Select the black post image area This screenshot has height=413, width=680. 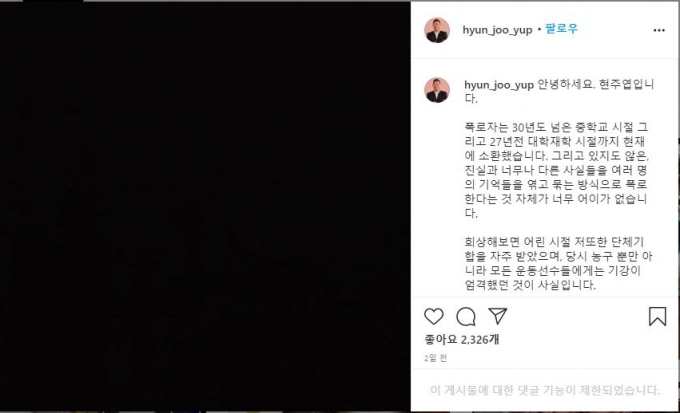pyautogui.click(x=205, y=206)
